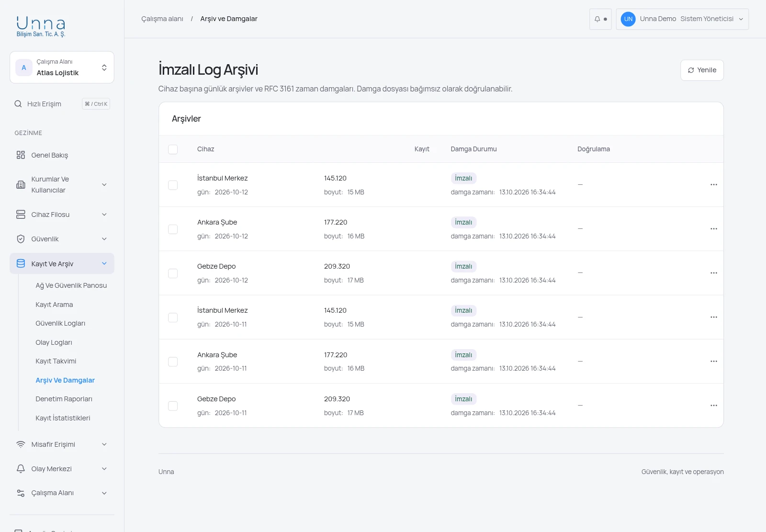Open the Atlas Lojistik workspace selector
The image size is (766, 532).
click(62, 68)
